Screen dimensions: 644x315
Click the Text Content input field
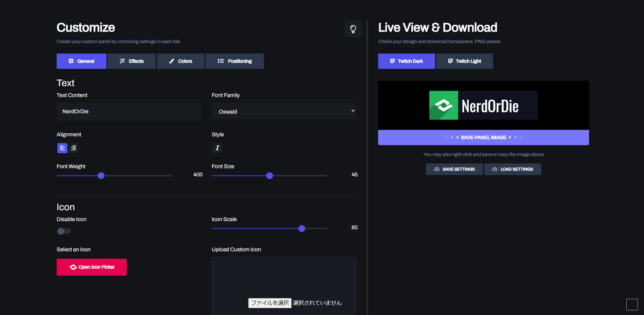(x=129, y=112)
